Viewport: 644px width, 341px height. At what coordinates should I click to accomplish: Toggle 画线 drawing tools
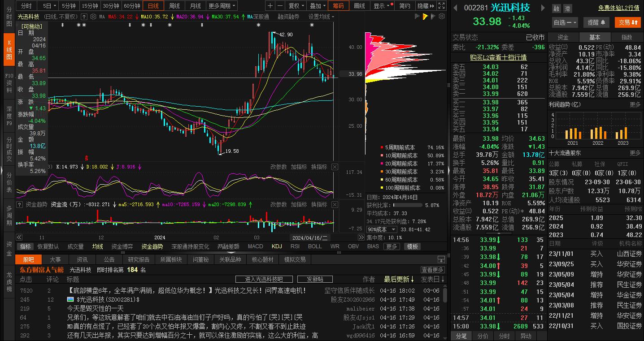coord(359,6)
